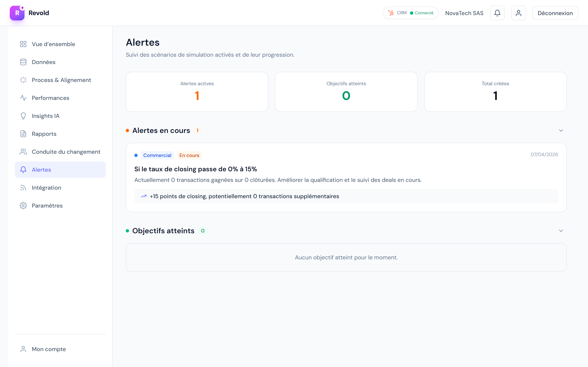Click the Déconnexion button
This screenshot has width=588, height=367.
(x=555, y=13)
